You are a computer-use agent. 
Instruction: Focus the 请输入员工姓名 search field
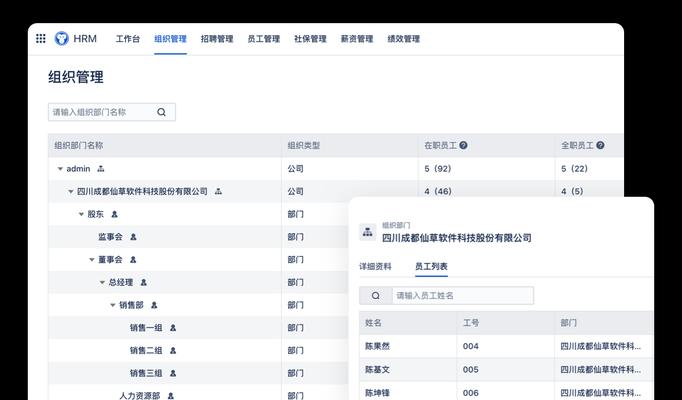point(463,296)
